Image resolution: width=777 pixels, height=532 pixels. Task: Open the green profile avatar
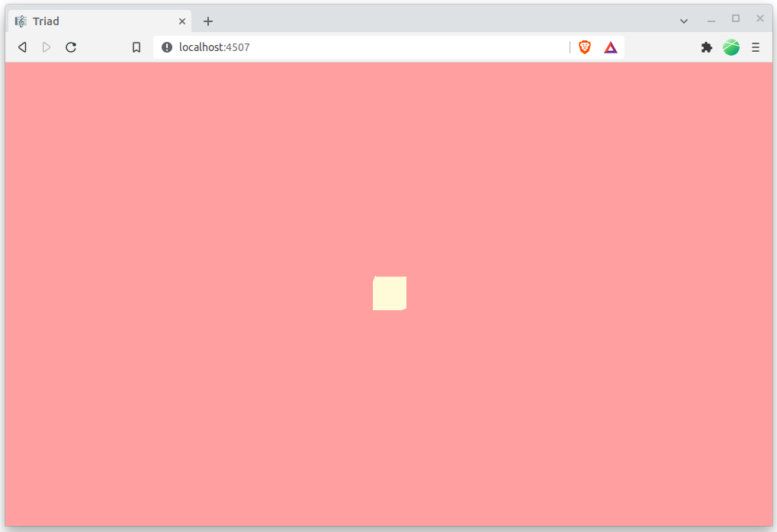(731, 47)
